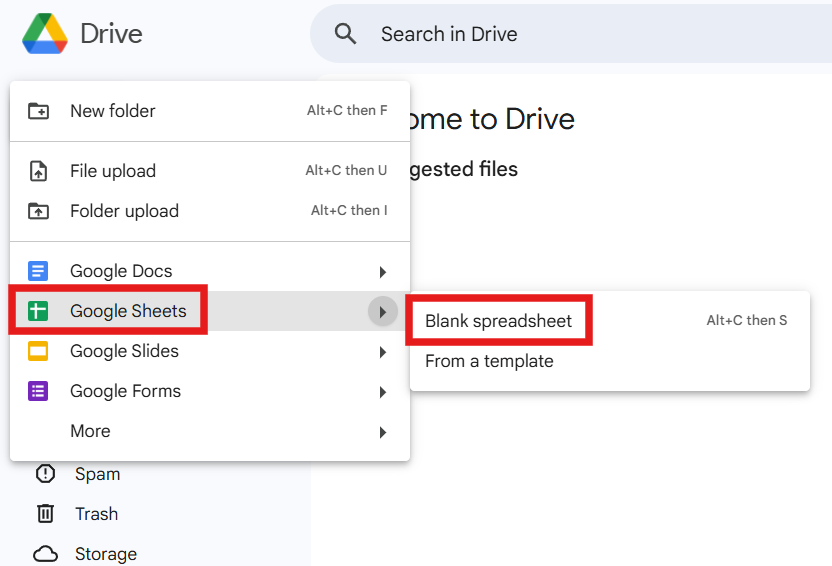Screen dimensions: 832x566
Task: Choose From a template option
Action: coord(489,361)
